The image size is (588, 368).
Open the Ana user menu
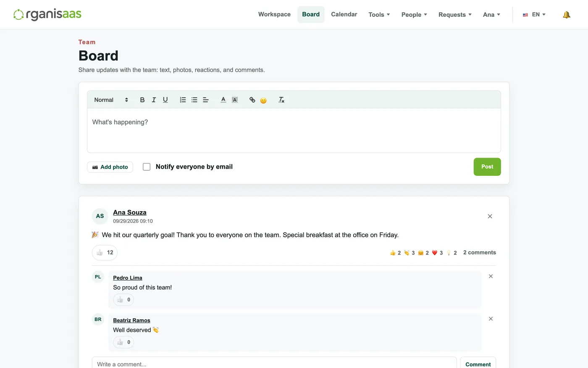click(x=491, y=15)
